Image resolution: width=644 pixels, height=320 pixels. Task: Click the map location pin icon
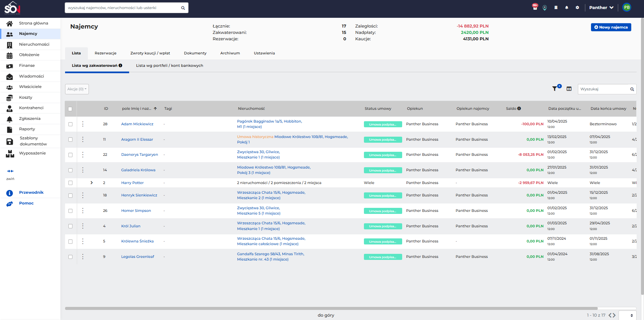tap(545, 8)
